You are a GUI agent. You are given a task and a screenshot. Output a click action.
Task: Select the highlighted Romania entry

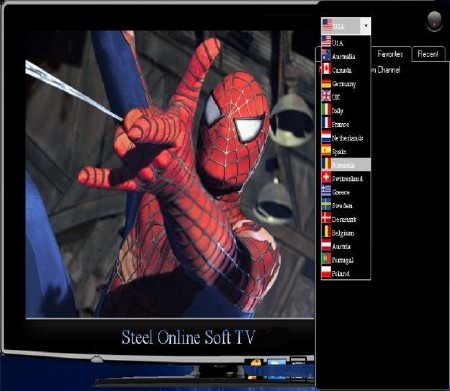(x=346, y=165)
